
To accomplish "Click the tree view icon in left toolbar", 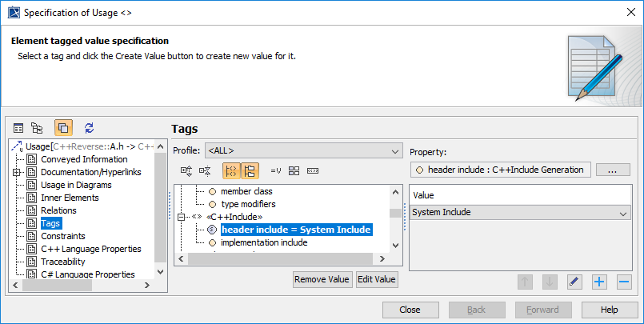I will [x=37, y=127].
